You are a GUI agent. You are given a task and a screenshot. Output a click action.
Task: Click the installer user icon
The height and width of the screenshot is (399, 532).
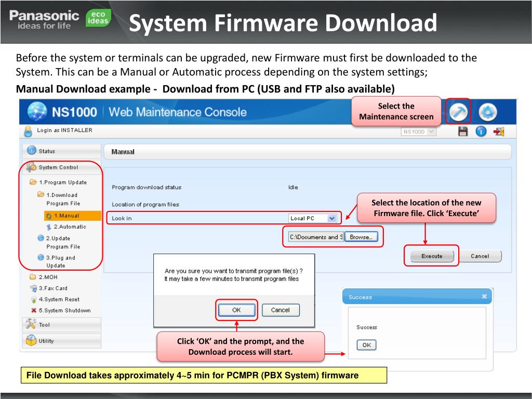(x=29, y=131)
